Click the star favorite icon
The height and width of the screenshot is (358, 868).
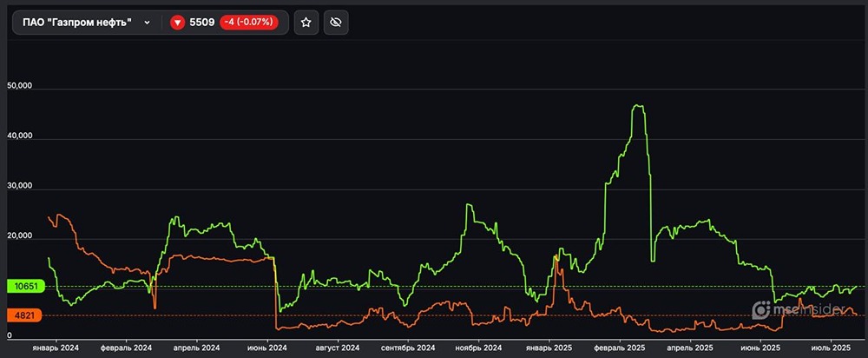306,23
